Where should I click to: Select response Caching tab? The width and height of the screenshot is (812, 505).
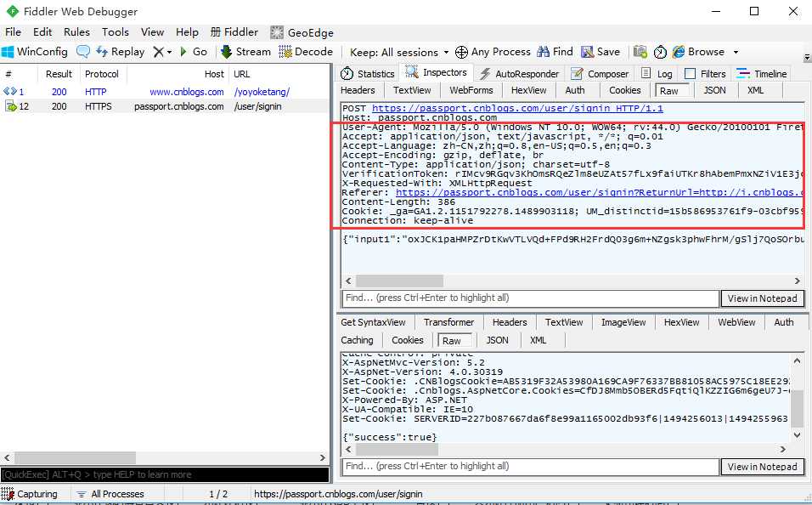click(357, 340)
